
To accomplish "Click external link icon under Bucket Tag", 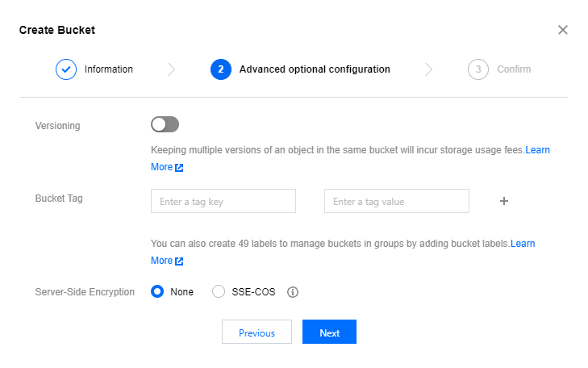I will 179,261.
